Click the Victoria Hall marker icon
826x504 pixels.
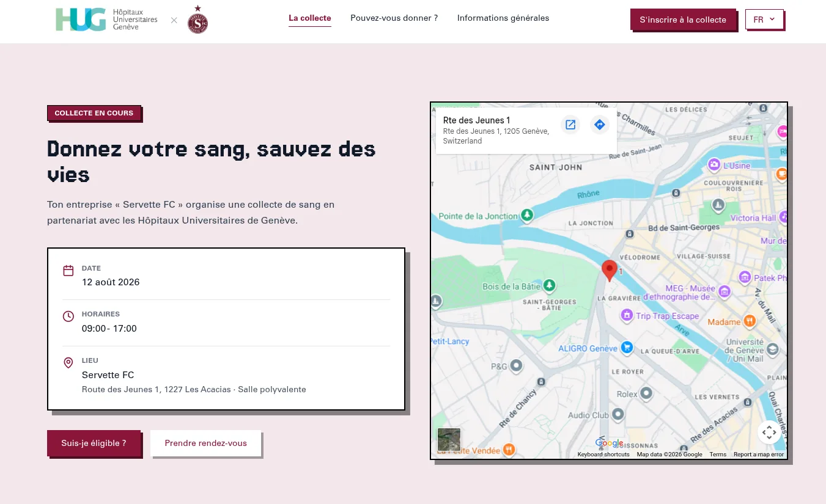(784, 217)
